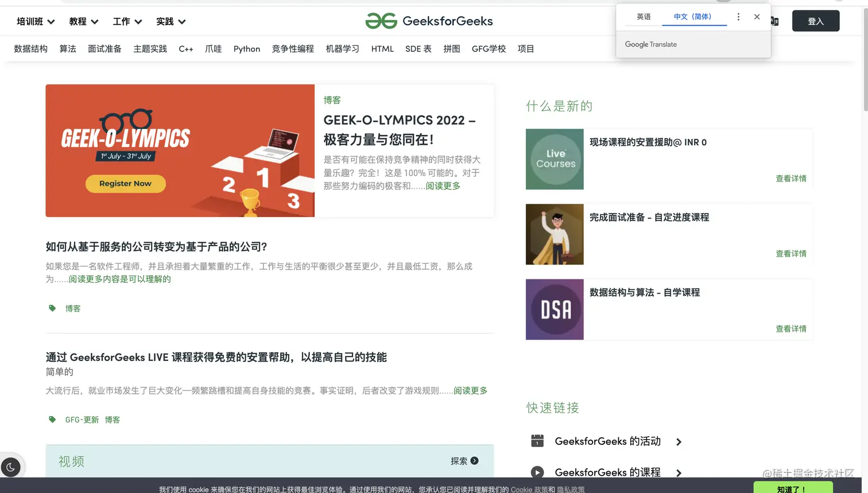Click the translate icon in address bar
This screenshot has width=868, height=493.
(774, 21)
